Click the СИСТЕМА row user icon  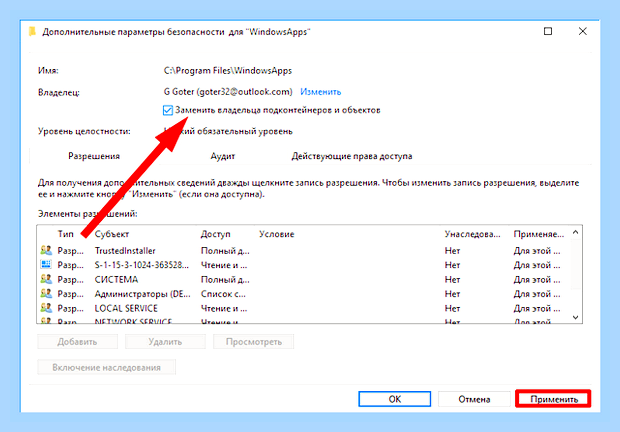46,279
